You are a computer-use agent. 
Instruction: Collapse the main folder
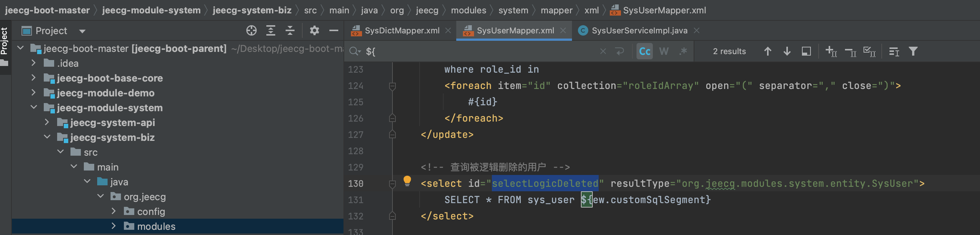point(74,166)
